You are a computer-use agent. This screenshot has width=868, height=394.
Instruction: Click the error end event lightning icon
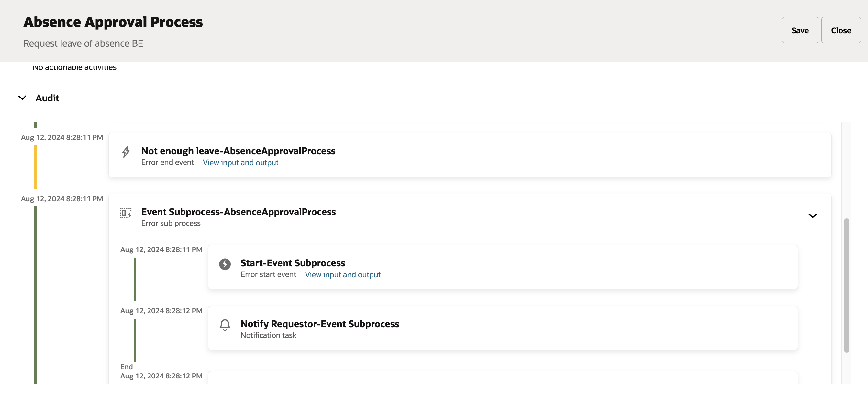[126, 153]
